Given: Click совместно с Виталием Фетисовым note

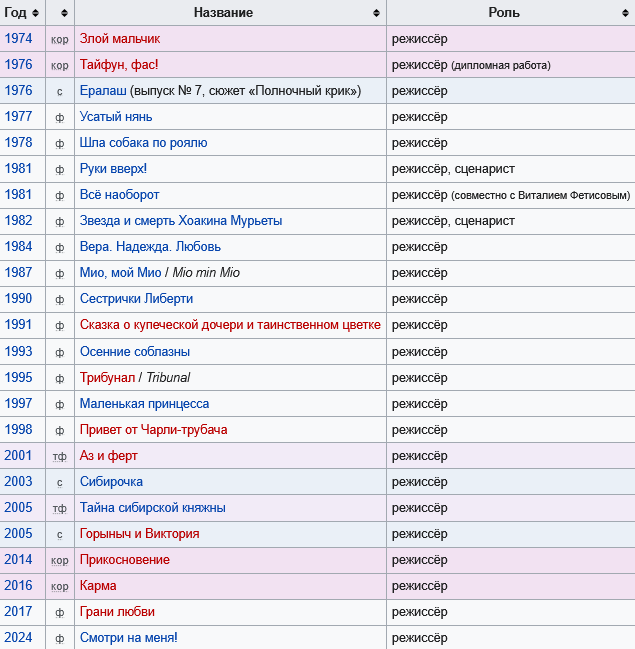Looking at the screenshot, I should click(541, 195).
